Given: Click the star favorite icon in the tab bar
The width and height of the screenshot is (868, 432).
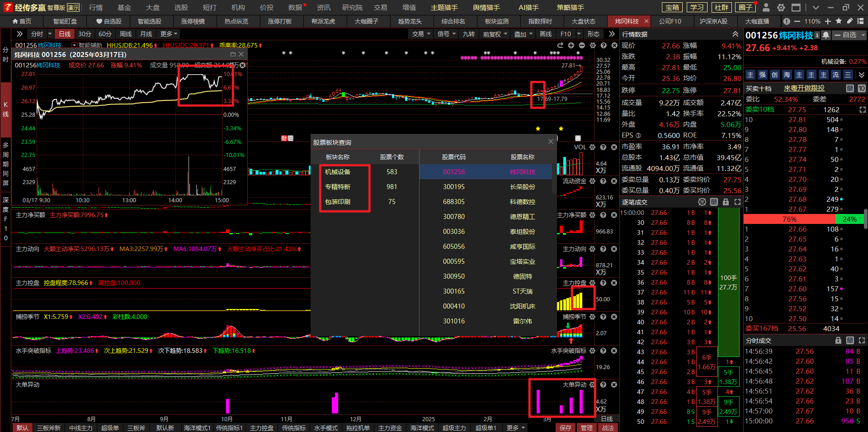Looking at the screenshot, I should (x=839, y=21).
